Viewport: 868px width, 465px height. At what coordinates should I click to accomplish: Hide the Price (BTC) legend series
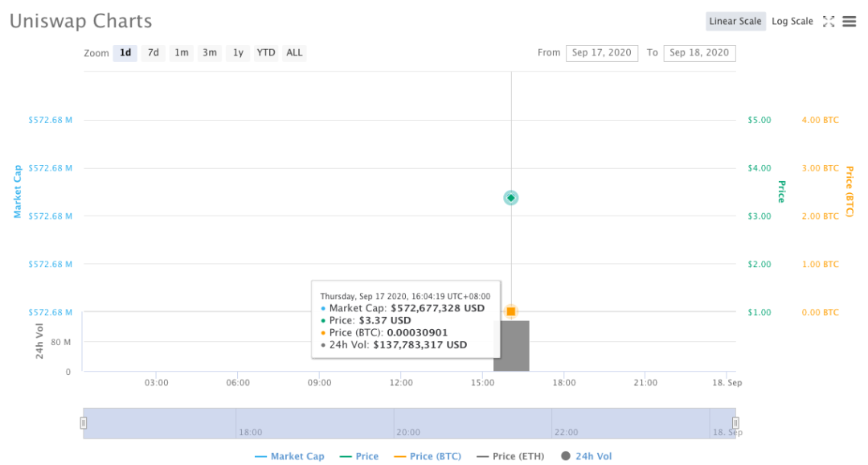pyautogui.click(x=428, y=456)
